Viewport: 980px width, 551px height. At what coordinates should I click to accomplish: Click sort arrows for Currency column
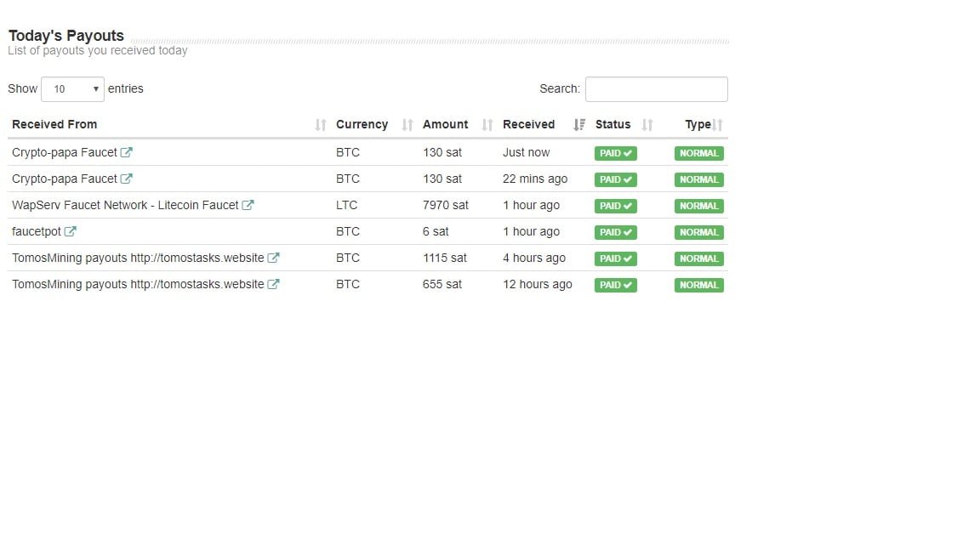(x=407, y=125)
